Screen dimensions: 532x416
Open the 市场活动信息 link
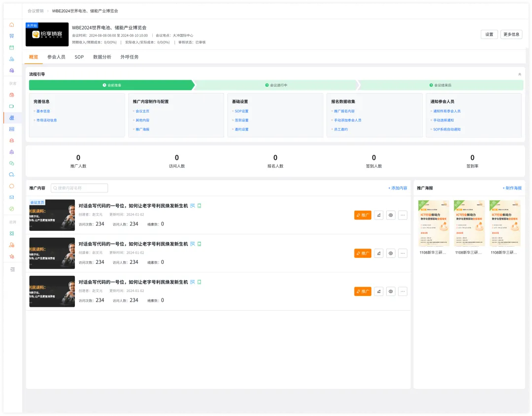(46, 120)
